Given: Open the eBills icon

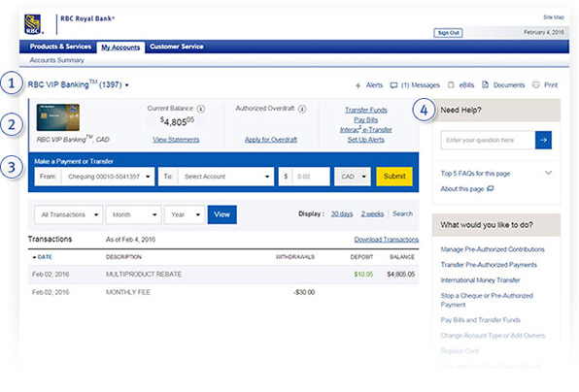Looking at the screenshot, I should pyautogui.click(x=451, y=84).
